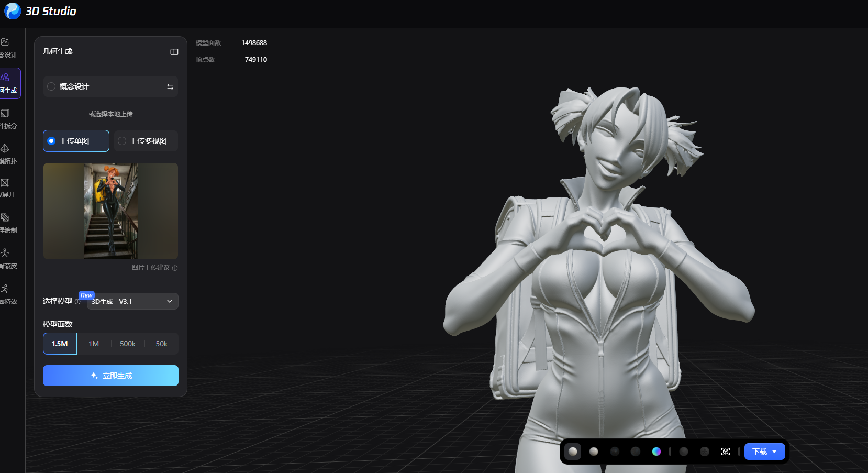Open the 拆分 (part split) sidebar tool
The image size is (868, 473).
tap(8, 119)
